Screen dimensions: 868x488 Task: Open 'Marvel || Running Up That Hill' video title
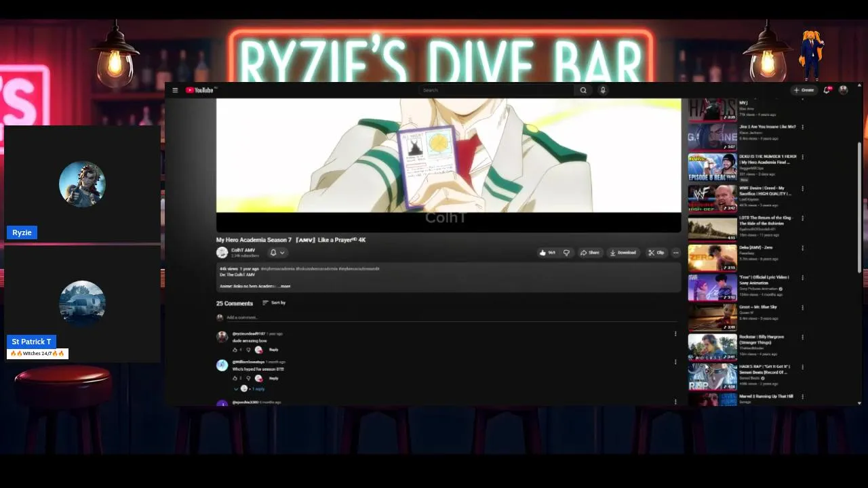pos(766,396)
